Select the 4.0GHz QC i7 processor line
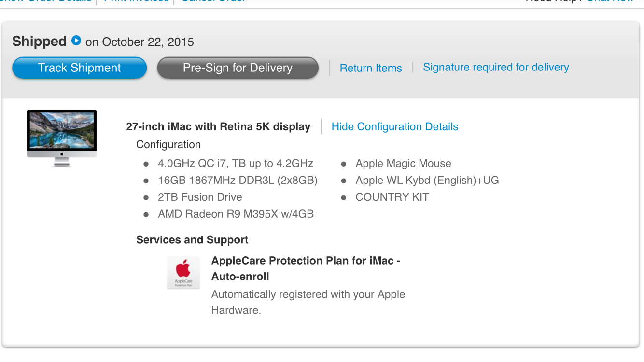This screenshot has width=644, height=362. pyautogui.click(x=236, y=164)
